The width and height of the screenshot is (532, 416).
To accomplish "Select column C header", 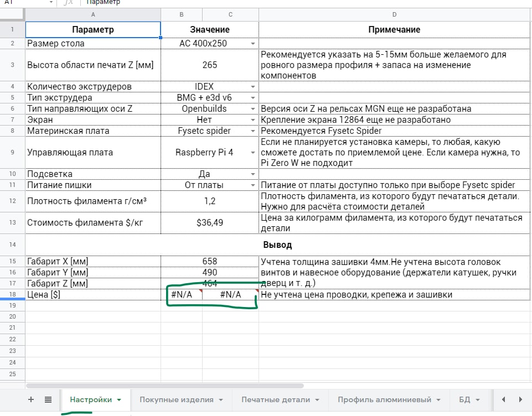I will [x=230, y=14].
